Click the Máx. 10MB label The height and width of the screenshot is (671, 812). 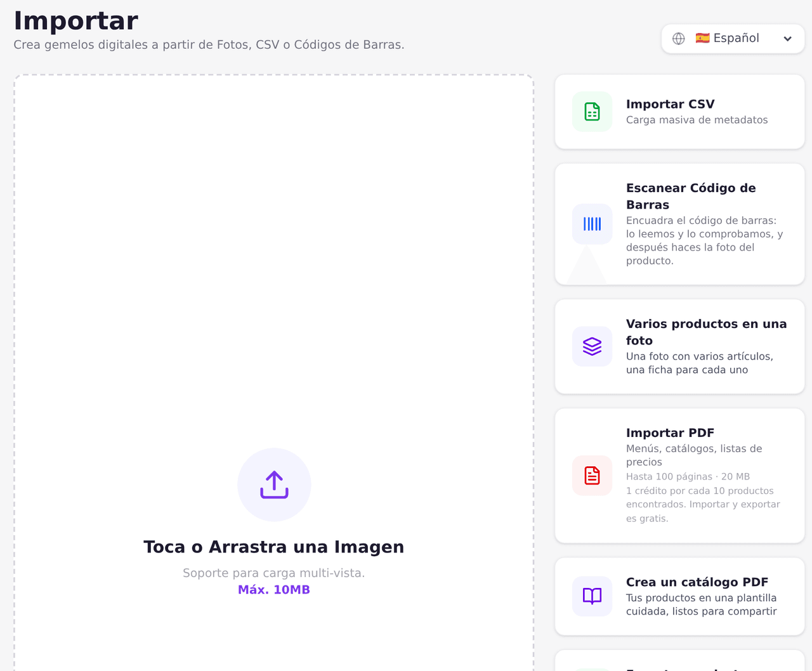pyautogui.click(x=274, y=590)
